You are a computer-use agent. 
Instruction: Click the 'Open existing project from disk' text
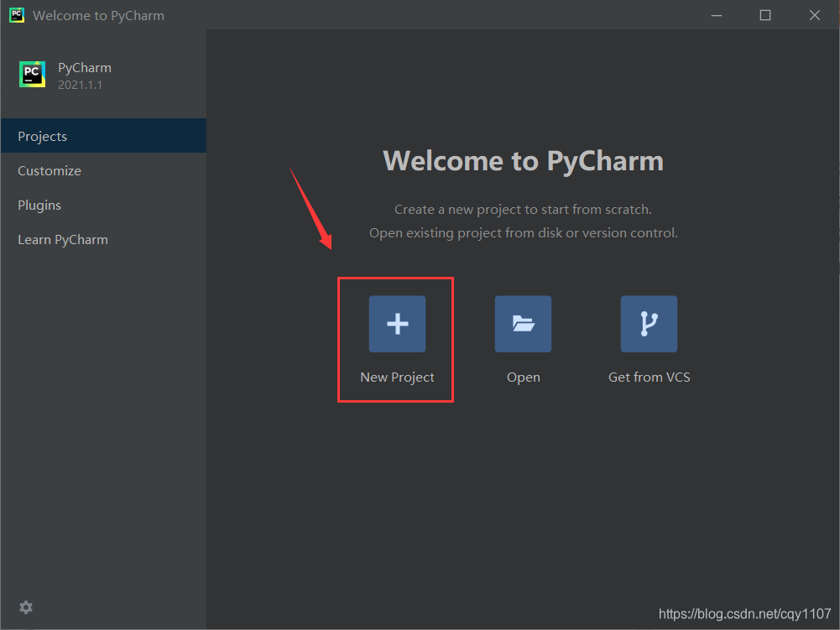[x=523, y=233]
